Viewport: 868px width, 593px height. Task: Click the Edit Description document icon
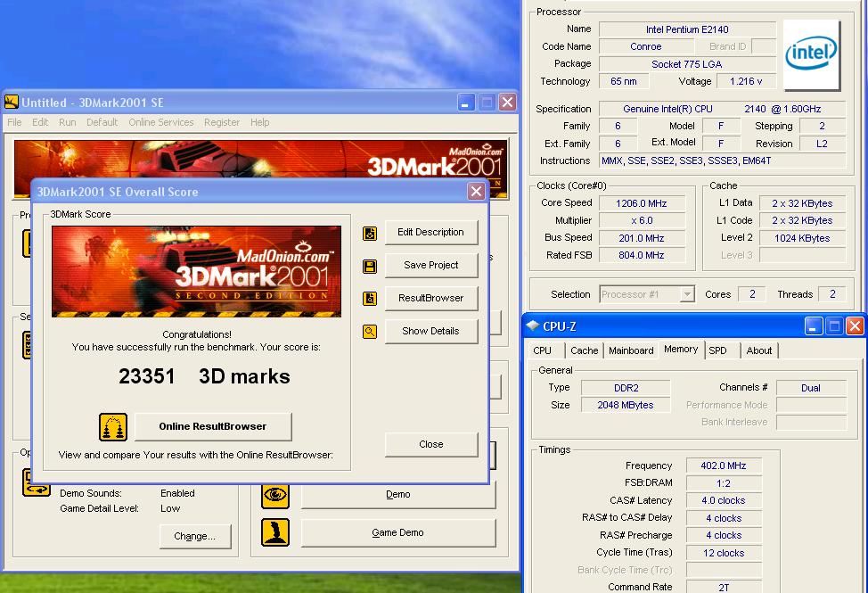point(370,233)
